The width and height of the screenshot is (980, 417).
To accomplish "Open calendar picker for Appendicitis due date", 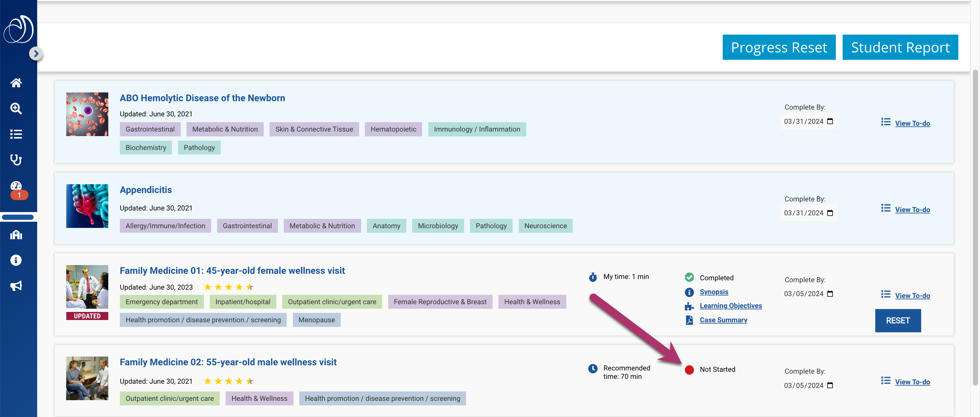I will pos(830,213).
